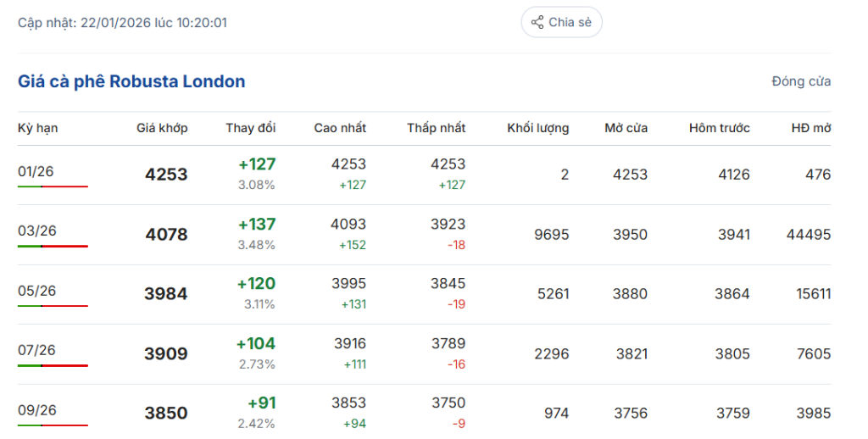Click the Khối lượng column header
The width and height of the screenshot is (868, 439).
coord(538,128)
